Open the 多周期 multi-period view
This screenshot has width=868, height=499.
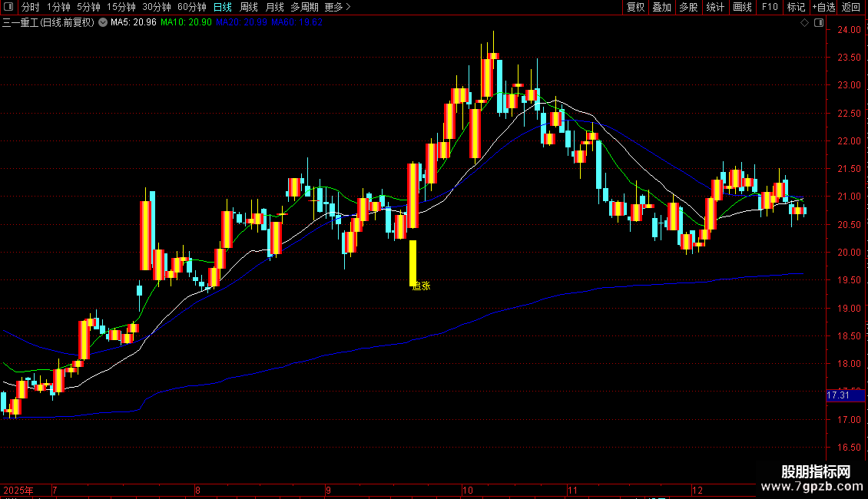[304, 7]
